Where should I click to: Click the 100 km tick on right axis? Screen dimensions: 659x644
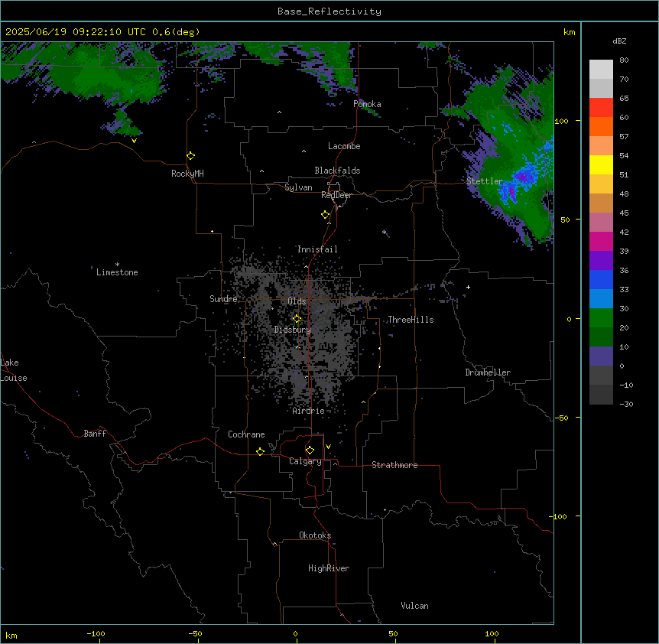click(561, 121)
